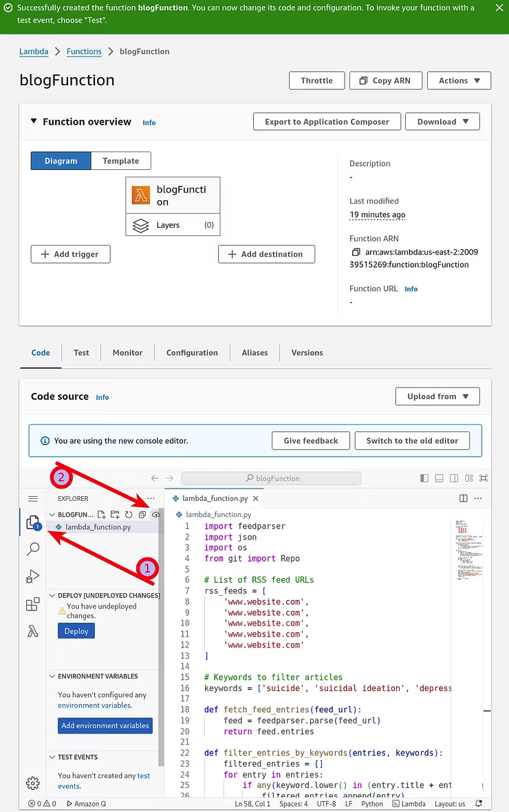Open the Search view magnifier icon
Viewport: 509px width, 812px height.
[x=33, y=549]
